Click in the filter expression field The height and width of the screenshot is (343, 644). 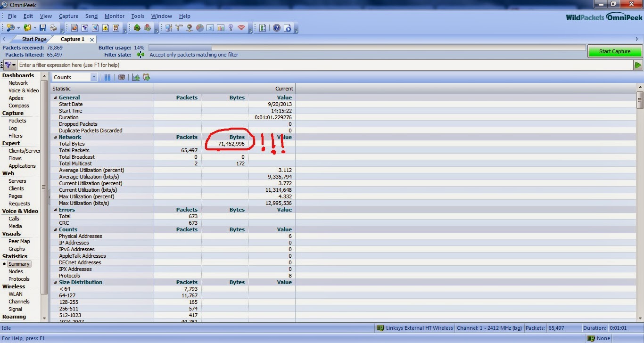325,65
